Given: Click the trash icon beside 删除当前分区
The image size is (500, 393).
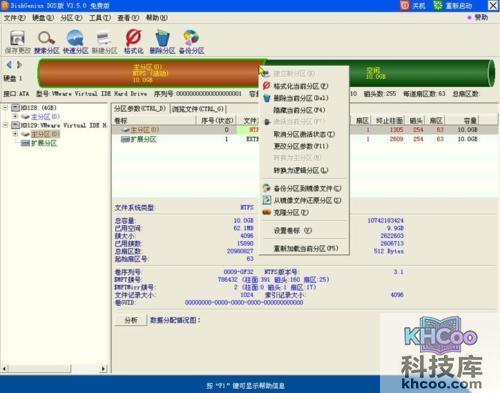Looking at the screenshot, I should pos(267,98).
